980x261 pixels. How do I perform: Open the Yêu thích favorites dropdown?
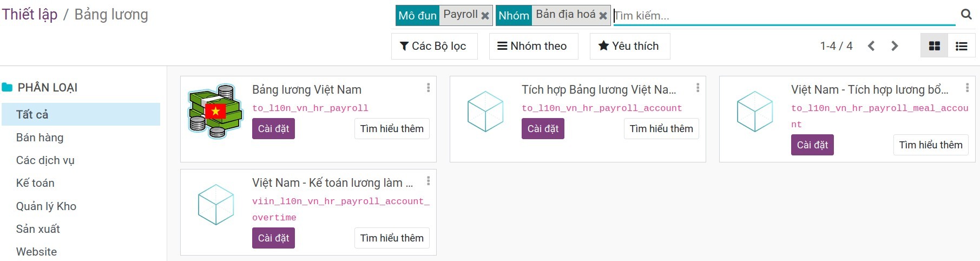[629, 46]
